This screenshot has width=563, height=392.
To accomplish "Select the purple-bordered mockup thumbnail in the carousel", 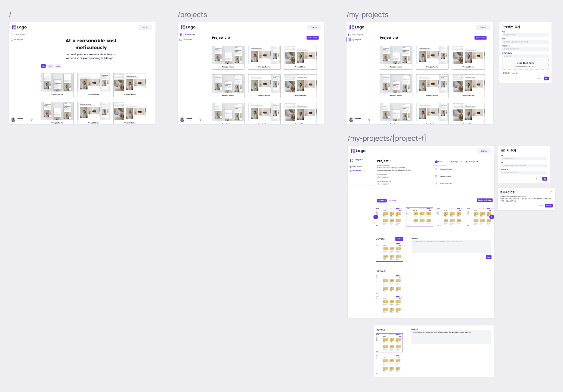I will pyautogui.click(x=420, y=217).
